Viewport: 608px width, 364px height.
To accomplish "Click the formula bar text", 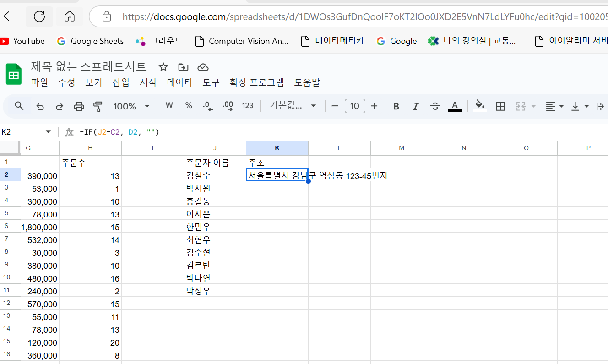I will [x=119, y=132].
